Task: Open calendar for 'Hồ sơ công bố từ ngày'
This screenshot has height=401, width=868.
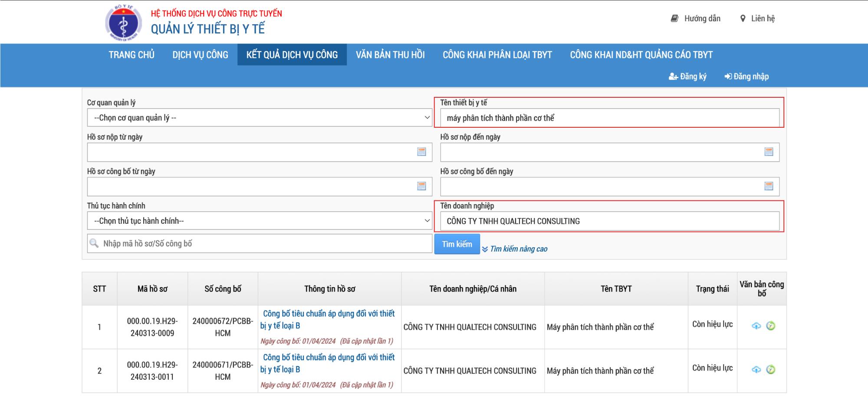Action: [x=421, y=186]
